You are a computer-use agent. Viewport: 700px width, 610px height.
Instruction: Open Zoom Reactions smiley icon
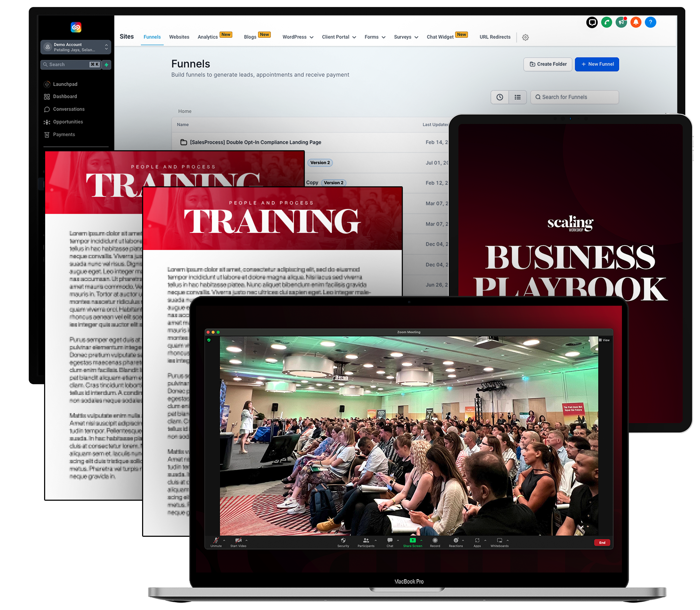[x=456, y=540]
